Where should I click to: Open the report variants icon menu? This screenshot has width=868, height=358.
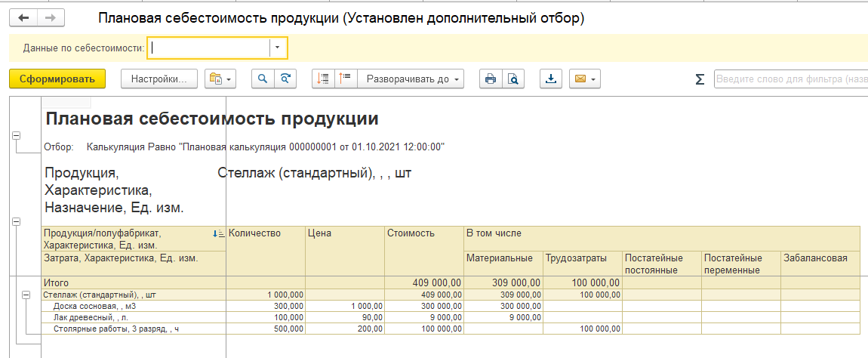220,79
